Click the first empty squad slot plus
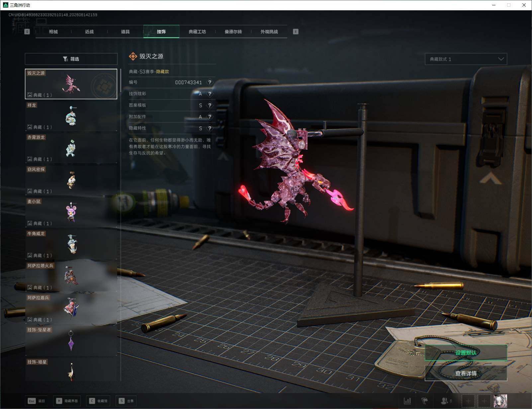 (468, 401)
